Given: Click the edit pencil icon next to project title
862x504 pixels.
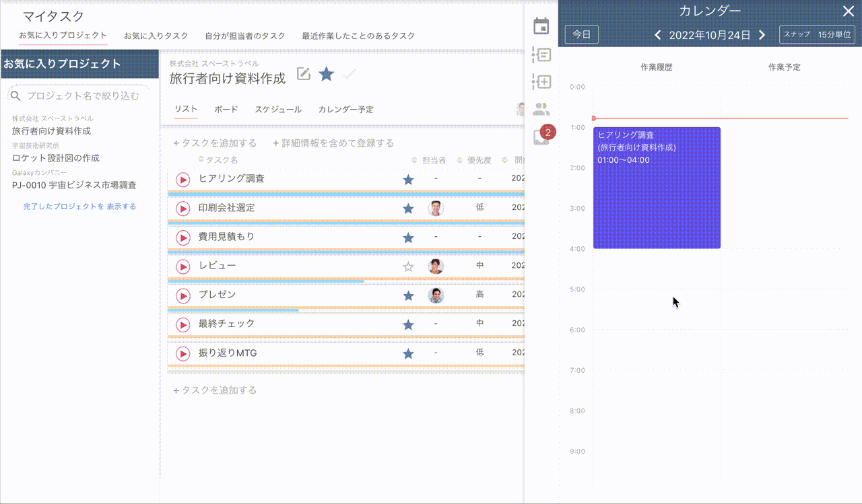Looking at the screenshot, I should tap(303, 74).
